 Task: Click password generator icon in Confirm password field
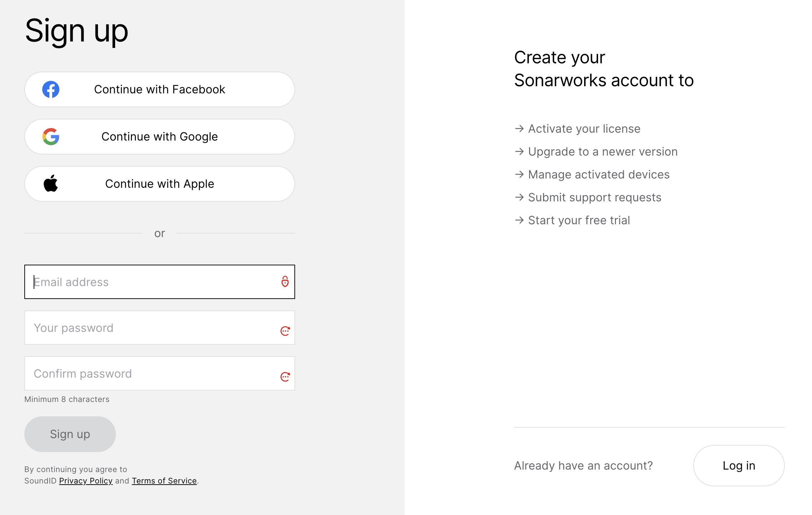pyautogui.click(x=285, y=377)
